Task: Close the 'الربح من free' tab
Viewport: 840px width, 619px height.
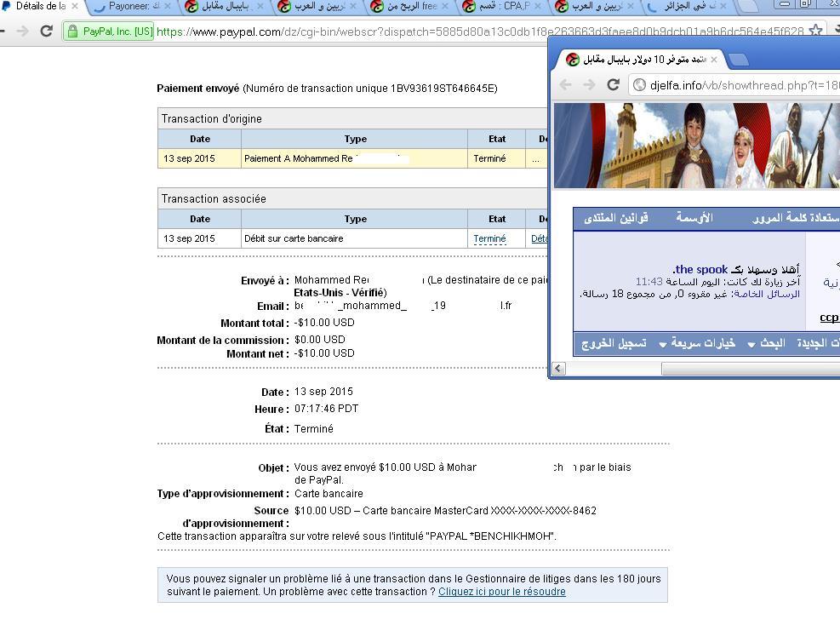Action: pyautogui.click(x=446, y=7)
